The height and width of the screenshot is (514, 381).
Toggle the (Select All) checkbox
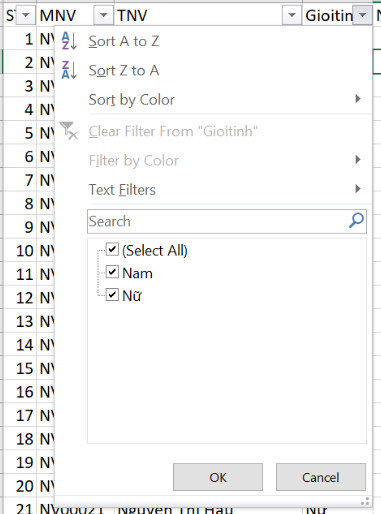112,249
